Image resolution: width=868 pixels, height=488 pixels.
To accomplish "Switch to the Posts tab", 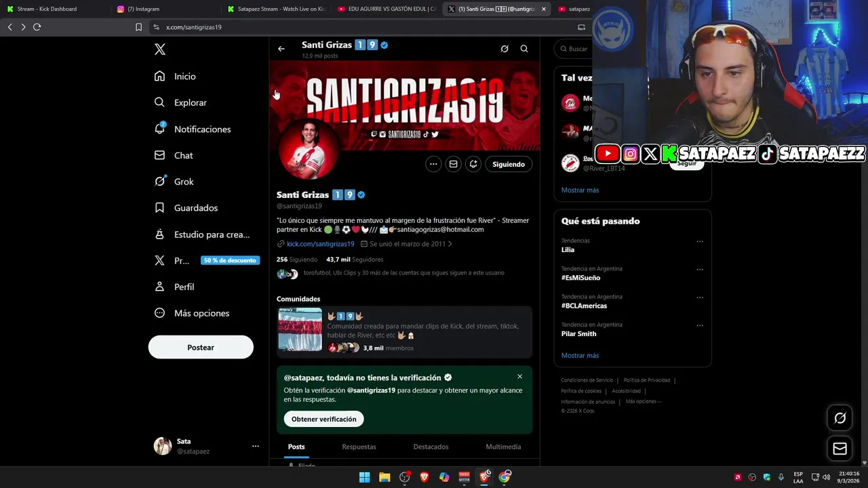I will (x=296, y=447).
